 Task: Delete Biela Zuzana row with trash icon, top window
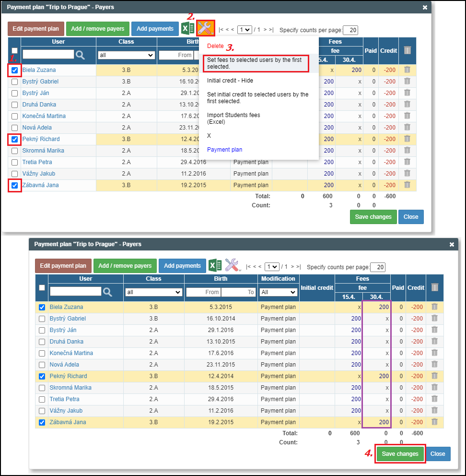[x=407, y=70]
